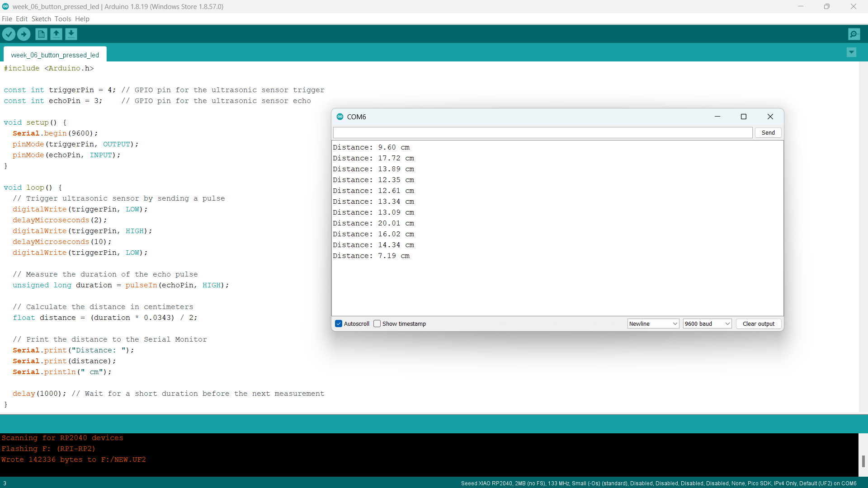Open the Newline line-ending dropdown
Screen dimensions: 868x488
[x=653, y=324]
